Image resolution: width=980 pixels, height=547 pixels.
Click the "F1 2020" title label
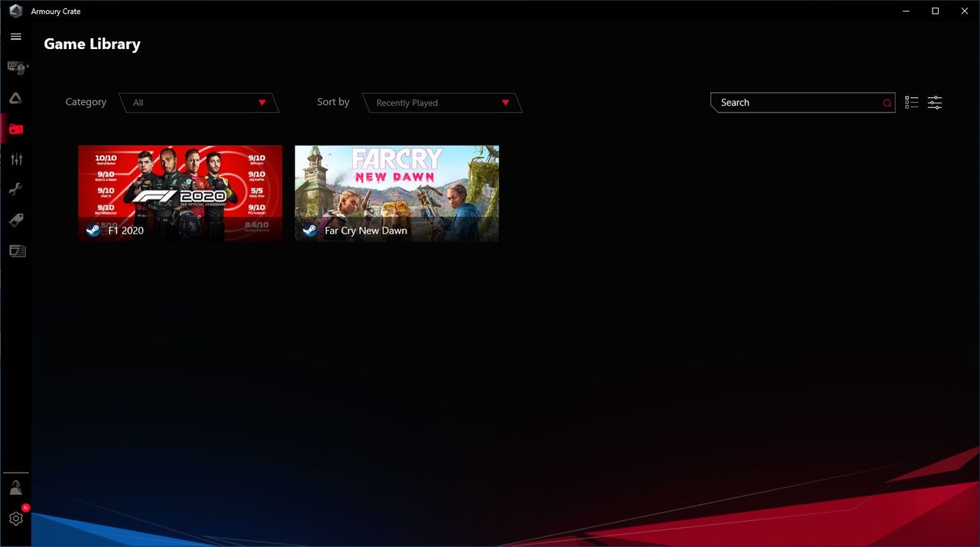pyautogui.click(x=126, y=230)
